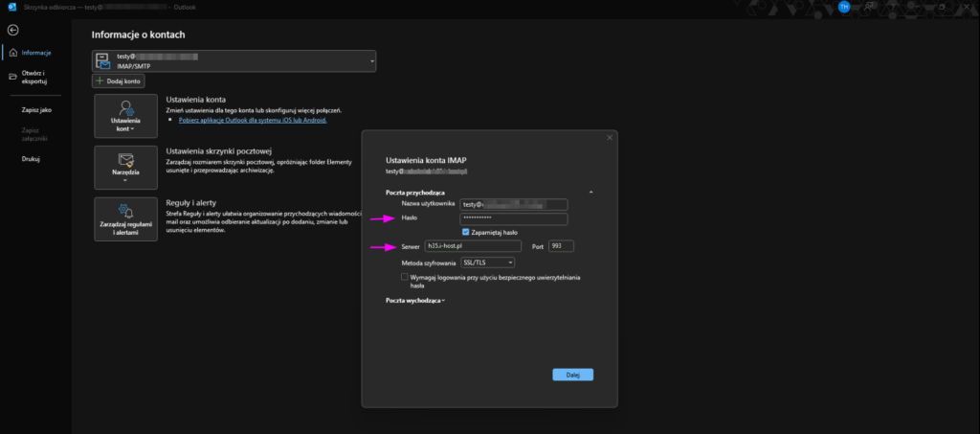Select Drukuj in the sidebar menu

(31, 158)
